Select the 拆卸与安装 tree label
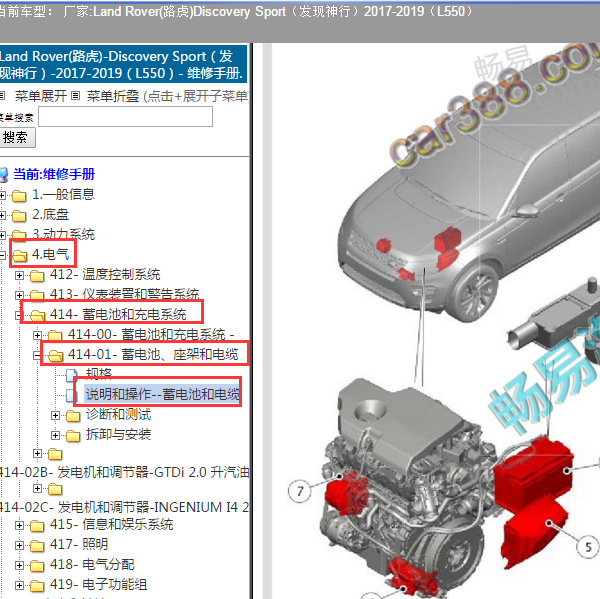The image size is (600, 599). [x=118, y=434]
